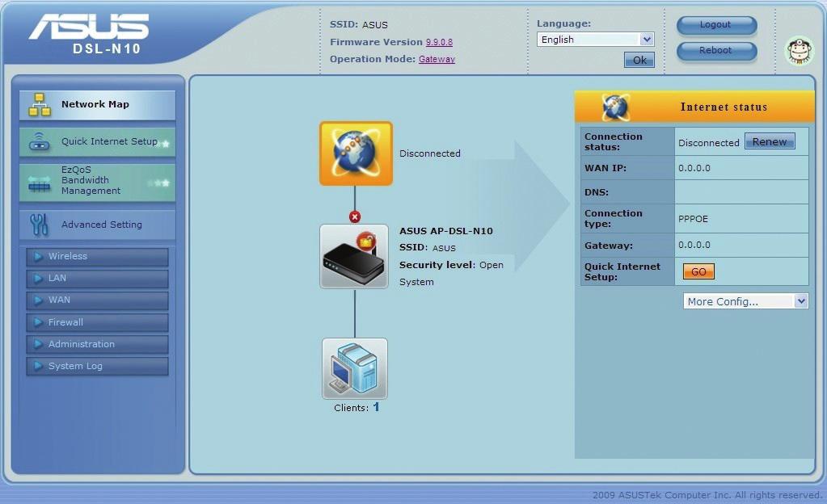Open the More Config dropdown
The height and width of the screenshot is (504, 827).
click(745, 301)
